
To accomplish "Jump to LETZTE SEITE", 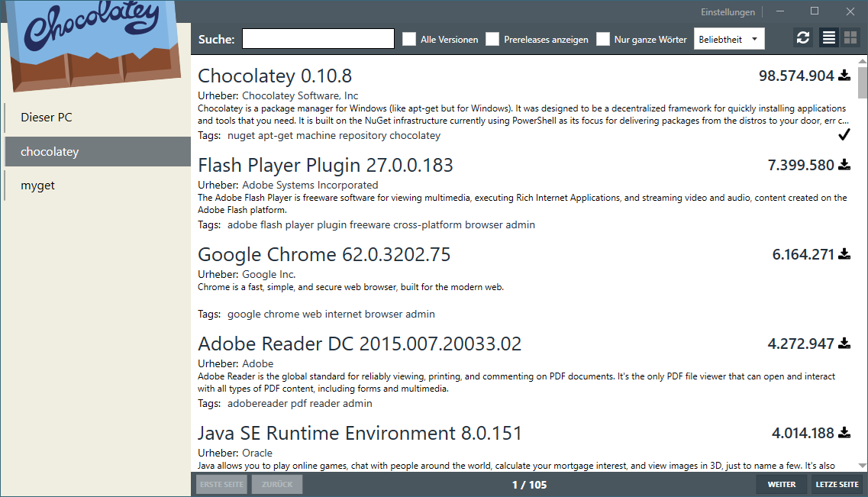I will (x=837, y=484).
